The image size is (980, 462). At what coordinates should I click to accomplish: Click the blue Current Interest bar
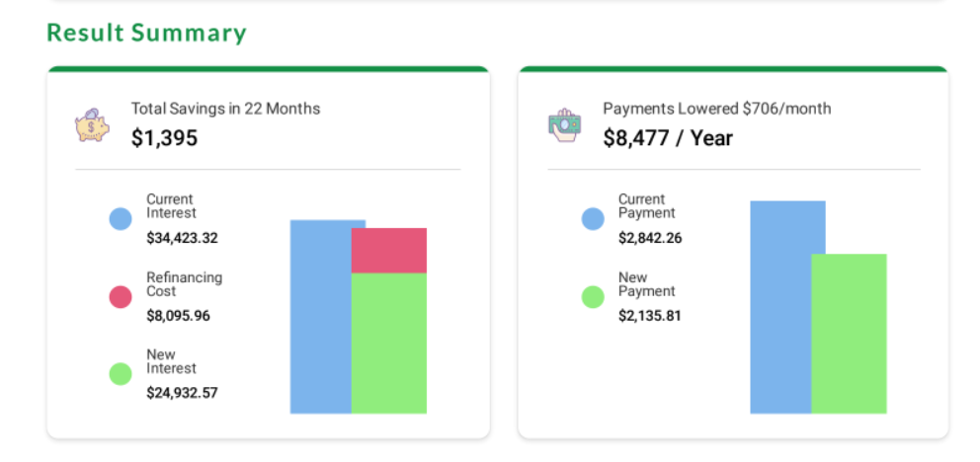point(321,317)
